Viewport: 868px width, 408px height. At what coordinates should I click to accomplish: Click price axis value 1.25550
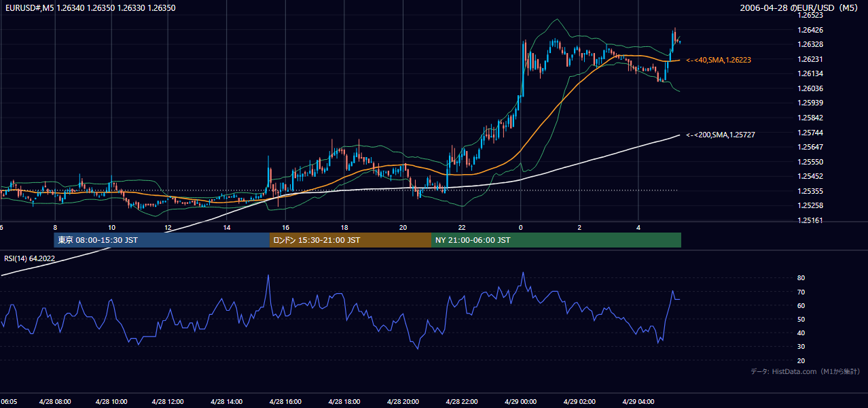coord(810,162)
